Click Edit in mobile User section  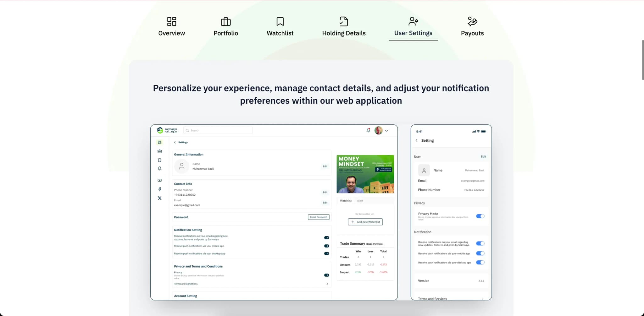[483, 156]
